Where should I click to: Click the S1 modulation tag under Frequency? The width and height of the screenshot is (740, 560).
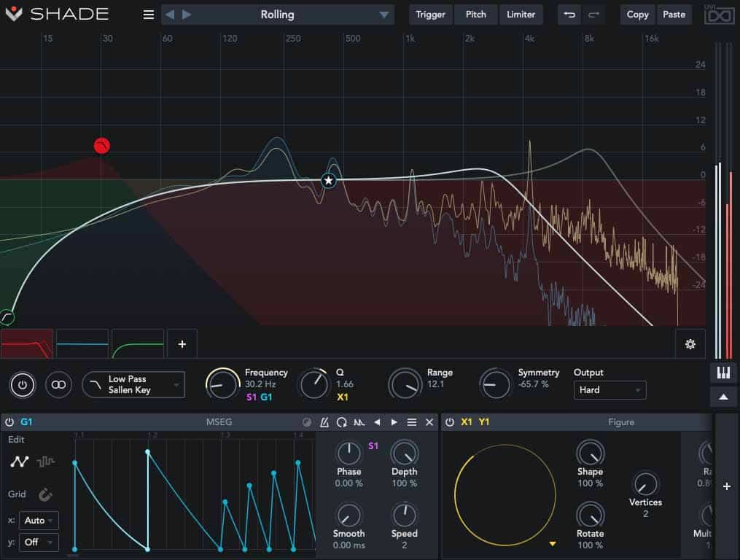pos(252,397)
